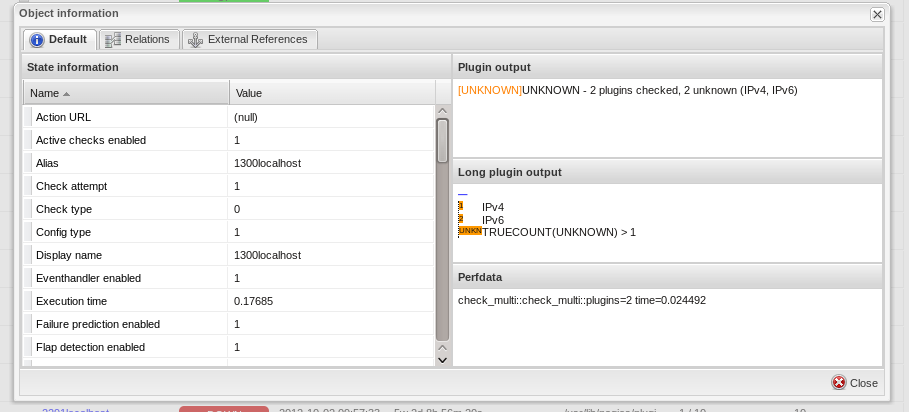Click the State information scrollbar thumb
Viewport: 909px width, 412px height.
(x=442, y=140)
